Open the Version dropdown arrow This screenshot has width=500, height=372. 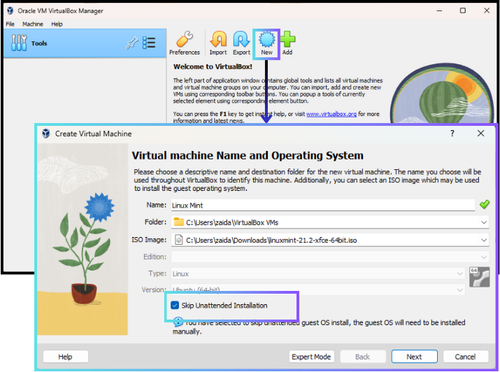pos(460,290)
